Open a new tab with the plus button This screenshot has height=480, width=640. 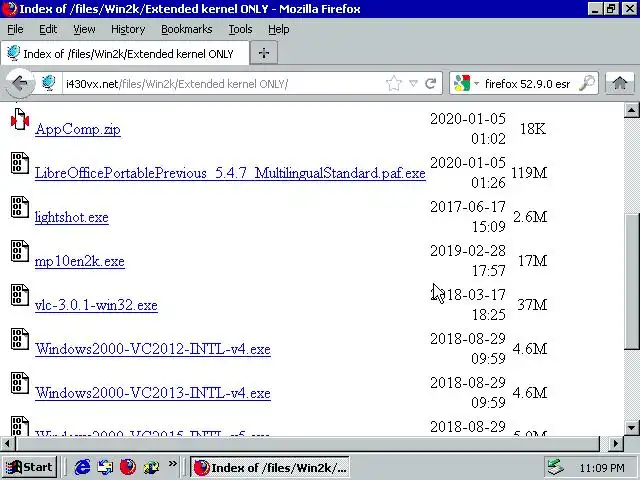click(264, 53)
